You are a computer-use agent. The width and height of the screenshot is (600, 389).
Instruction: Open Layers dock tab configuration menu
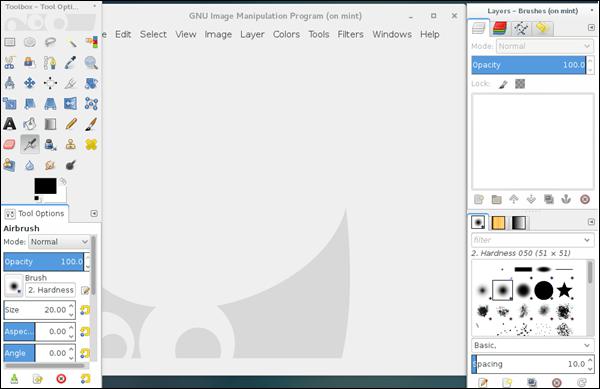(591, 28)
